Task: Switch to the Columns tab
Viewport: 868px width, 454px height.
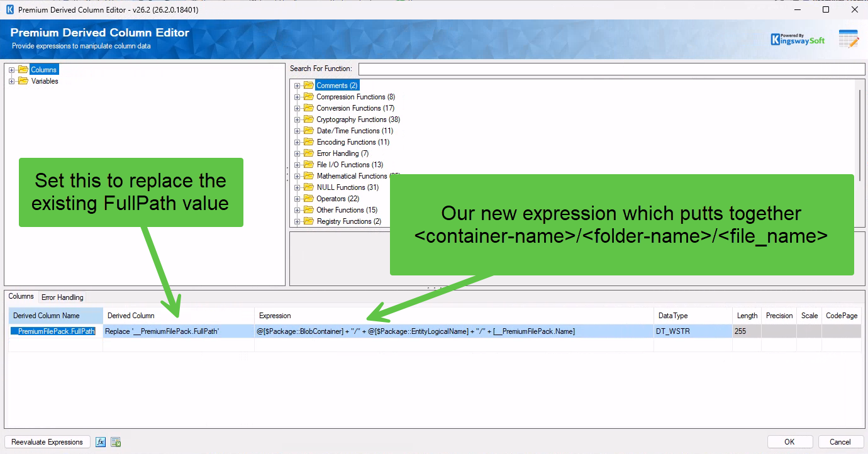Action: click(21, 297)
